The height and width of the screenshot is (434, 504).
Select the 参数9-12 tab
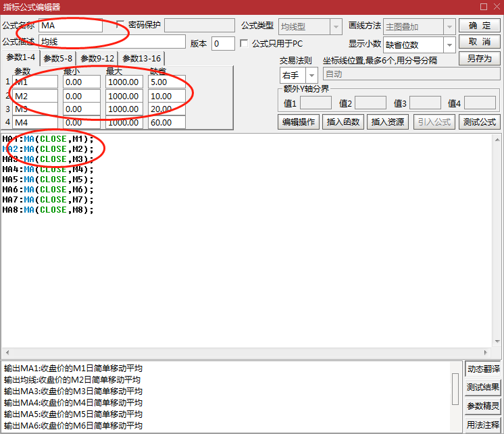click(x=97, y=59)
